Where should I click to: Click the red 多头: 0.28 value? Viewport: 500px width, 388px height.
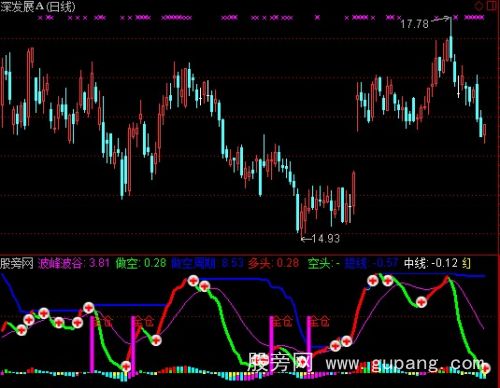274,263
